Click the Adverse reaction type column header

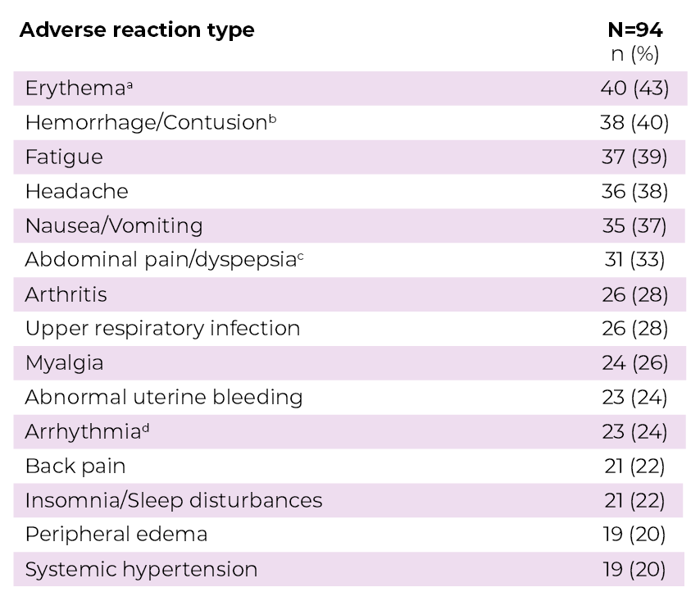point(137,30)
